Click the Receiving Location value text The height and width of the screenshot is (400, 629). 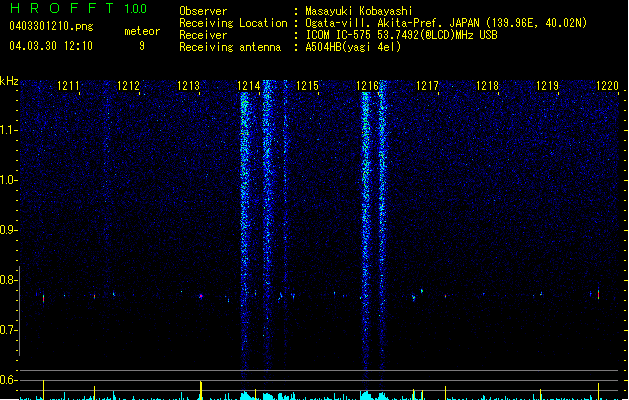(x=446, y=23)
